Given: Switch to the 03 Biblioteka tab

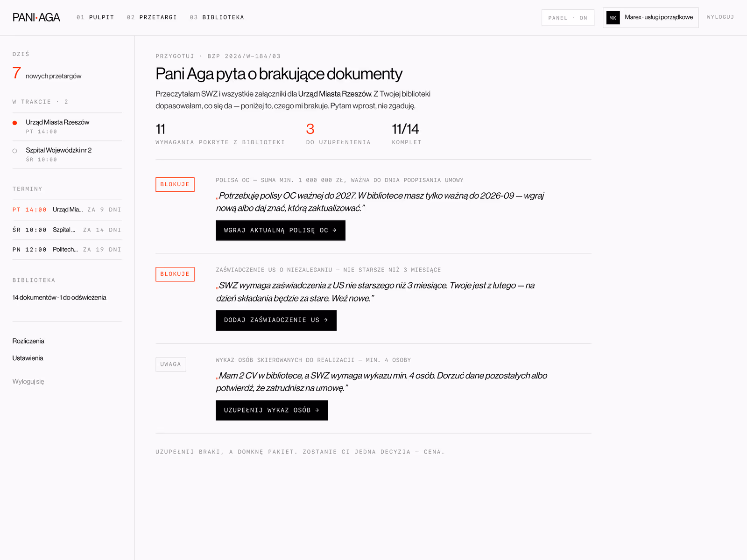Looking at the screenshot, I should [217, 17].
